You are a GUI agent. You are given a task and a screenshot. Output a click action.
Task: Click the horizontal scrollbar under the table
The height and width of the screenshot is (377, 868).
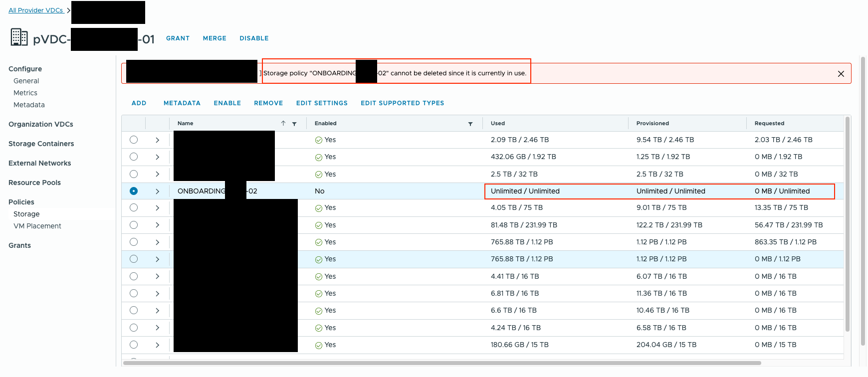coord(441,363)
